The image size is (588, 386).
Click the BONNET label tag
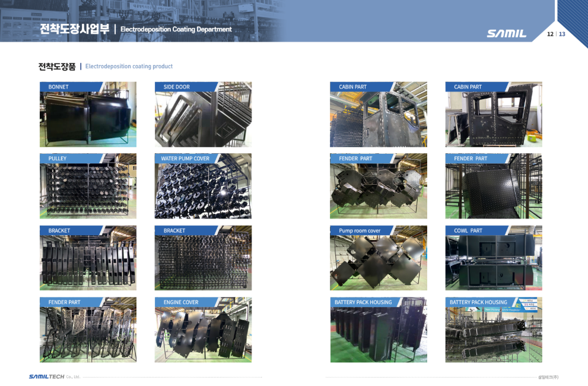(59, 87)
